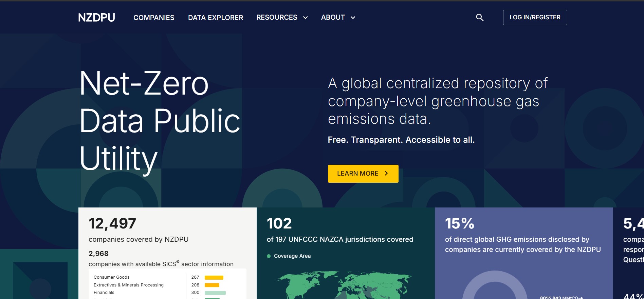Click the Financials light green bar

click(x=215, y=293)
